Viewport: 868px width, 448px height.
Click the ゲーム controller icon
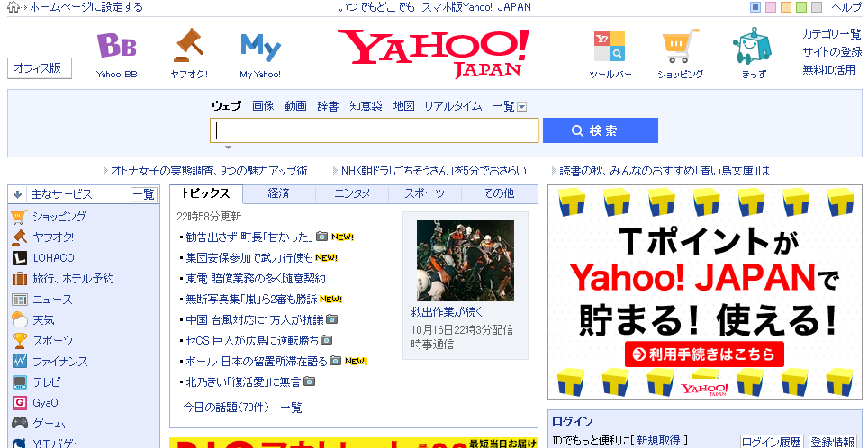click(x=20, y=423)
